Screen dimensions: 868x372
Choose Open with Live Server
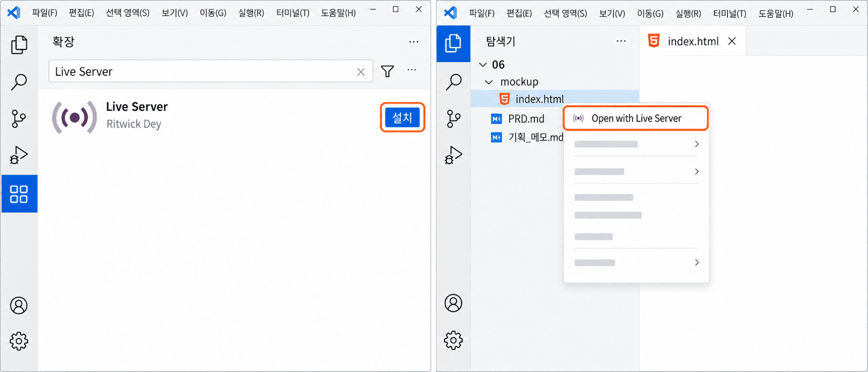pos(636,118)
